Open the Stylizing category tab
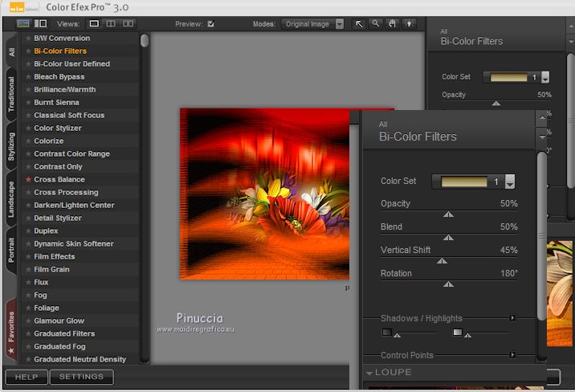Screen dimensions: 575x392 [x=12, y=146]
